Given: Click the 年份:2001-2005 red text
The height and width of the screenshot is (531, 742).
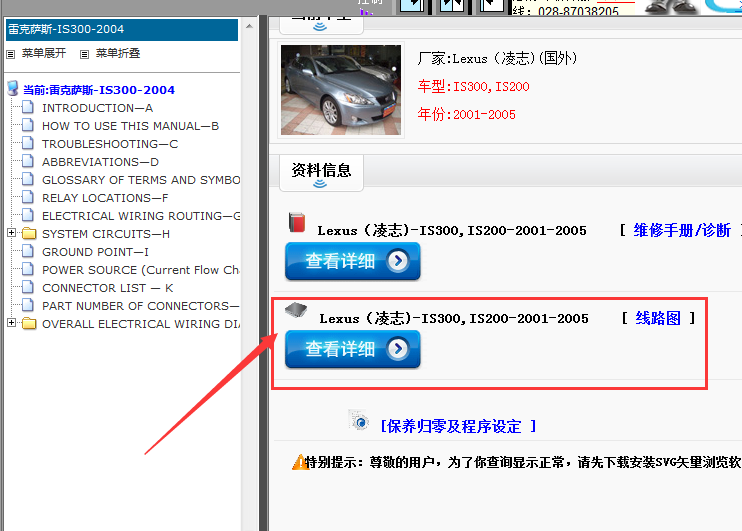Looking at the screenshot, I should click(x=466, y=114).
